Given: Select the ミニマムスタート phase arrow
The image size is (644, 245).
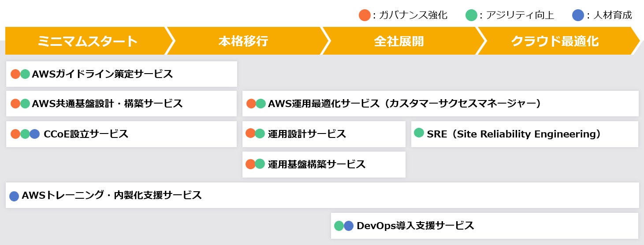Looking at the screenshot, I should (87, 41).
